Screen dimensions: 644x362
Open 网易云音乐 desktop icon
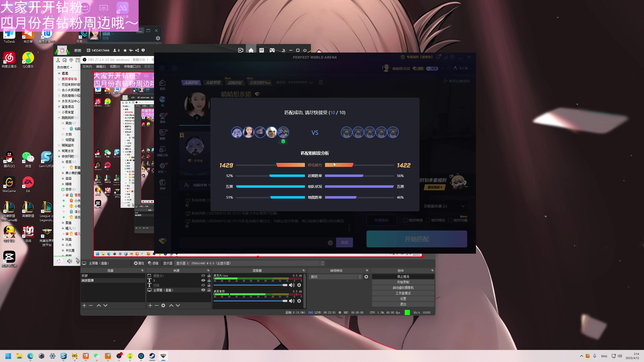click(9, 60)
